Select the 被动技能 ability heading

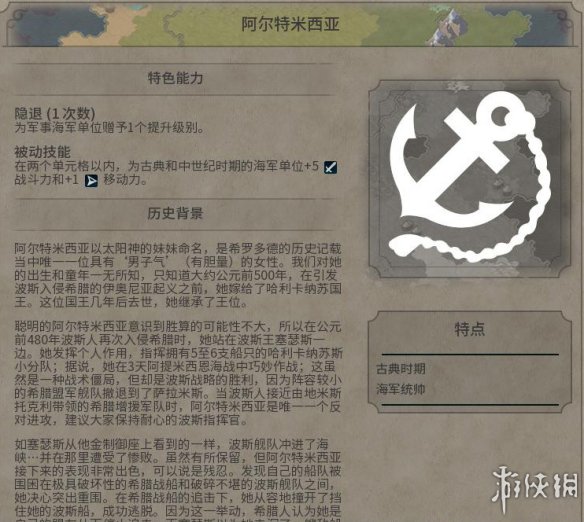tap(42, 152)
